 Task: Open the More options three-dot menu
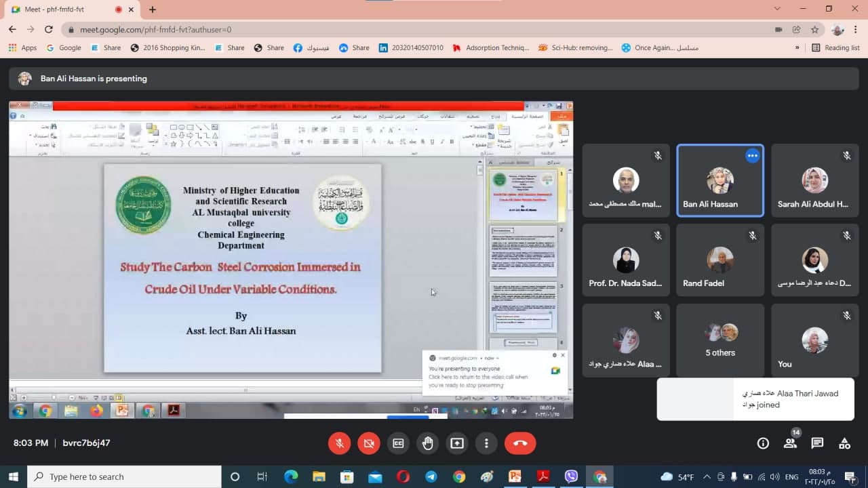point(486,443)
